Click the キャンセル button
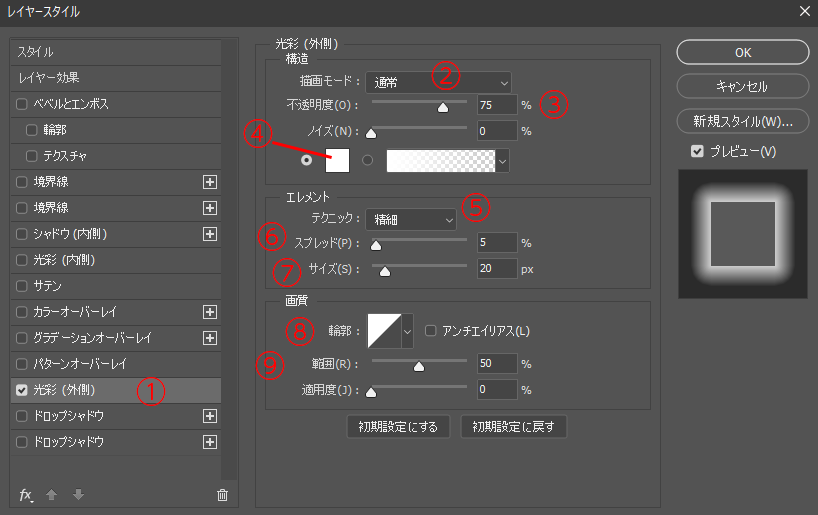This screenshot has width=818, height=515. [x=743, y=87]
